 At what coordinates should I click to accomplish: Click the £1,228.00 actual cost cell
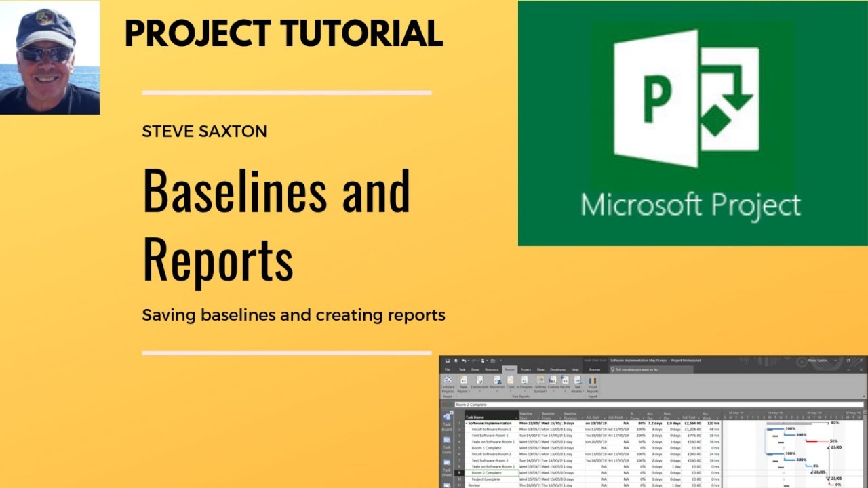point(693,429)
